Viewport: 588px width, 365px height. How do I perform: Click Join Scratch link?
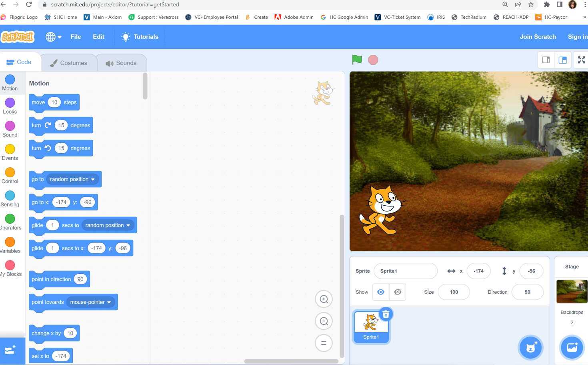point(538,37)
